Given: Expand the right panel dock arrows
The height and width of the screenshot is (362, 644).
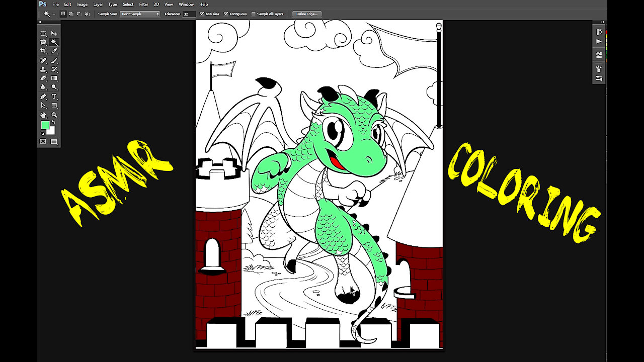Looking at the screenshot, I should click(x=602, y=22).
